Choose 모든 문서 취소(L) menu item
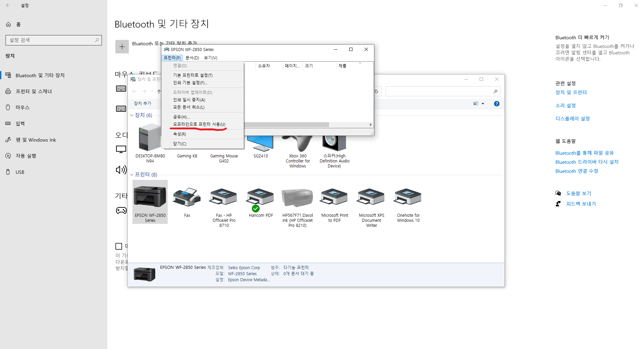Image resolution: width=644 pixels, height=349 pixels. 203,107
